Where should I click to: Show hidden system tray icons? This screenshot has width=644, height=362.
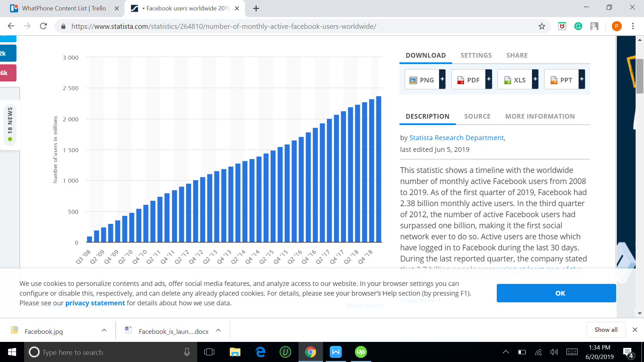point(506,352)
